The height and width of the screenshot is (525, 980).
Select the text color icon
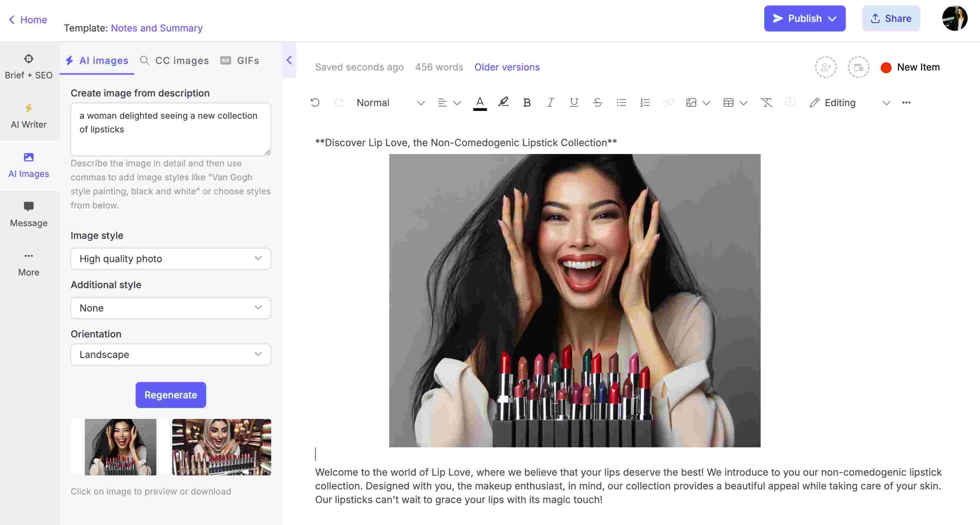480,103
